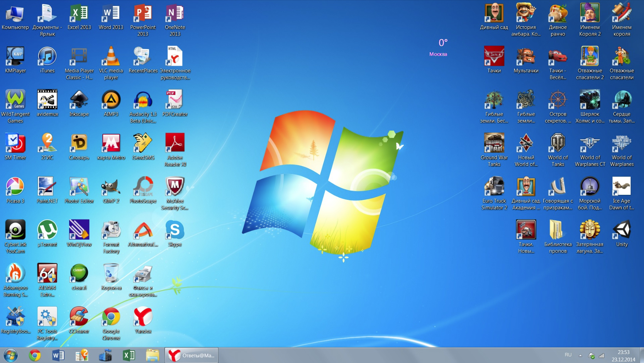Click the Ashampoo Burning Studio icon
The height and width of the screenshot is (363, 644).
(x=15, y=280)
